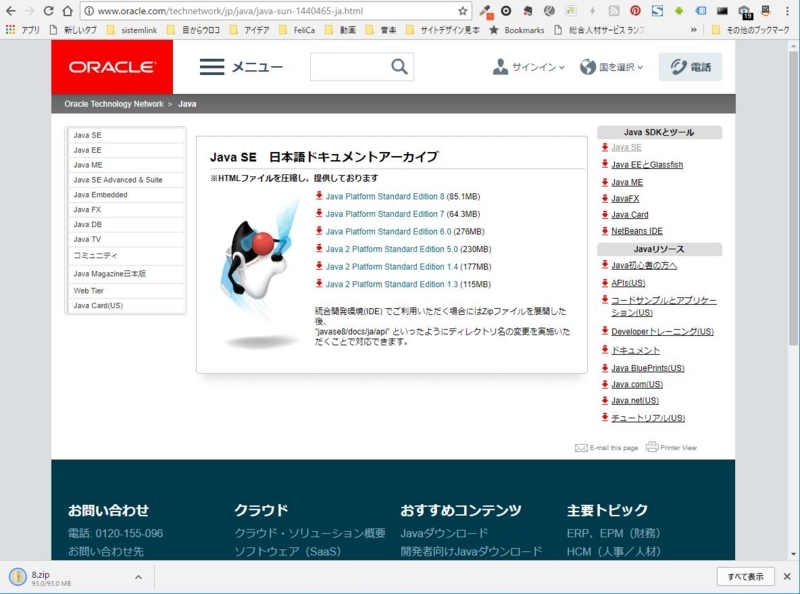Download Java 2 Platform Standard Edition 5.0
Viewport: 800px width, 594px height.
tap(391, 249)
